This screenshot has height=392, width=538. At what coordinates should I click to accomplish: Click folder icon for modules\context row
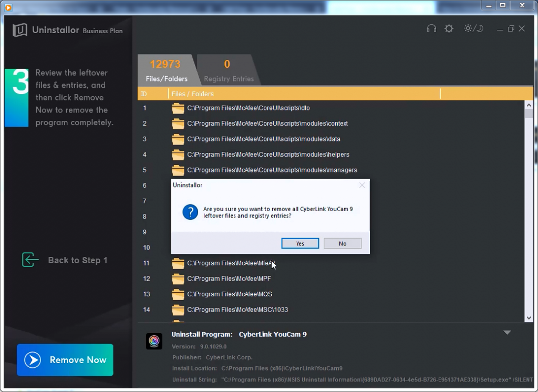coord(178,123)
